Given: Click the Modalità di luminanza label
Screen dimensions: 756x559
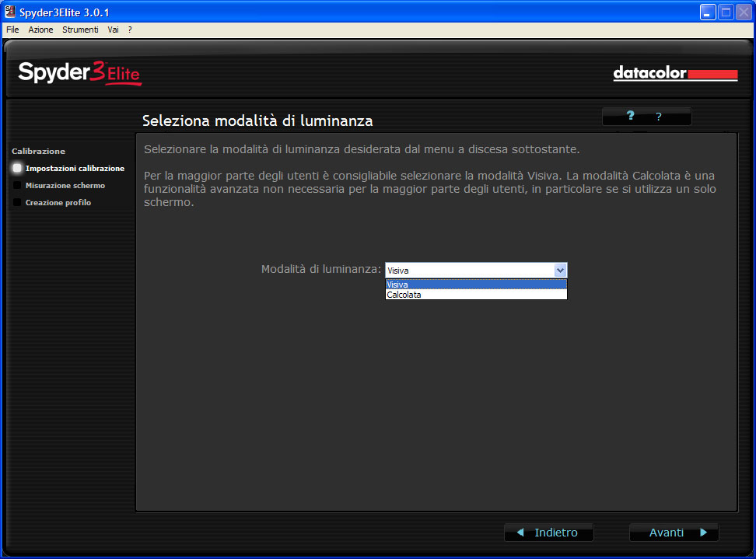Looking at the screenshot, I should (x=321, y=269).
